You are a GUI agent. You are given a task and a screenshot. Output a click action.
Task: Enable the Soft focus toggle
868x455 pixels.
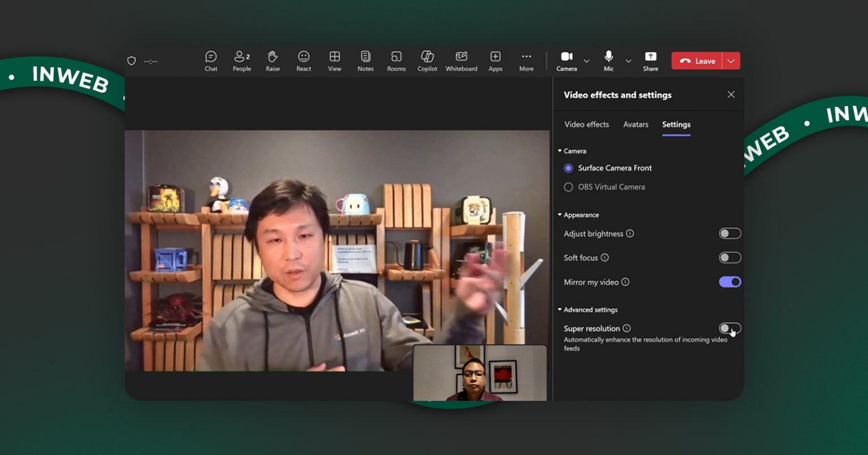pos(730,257)
